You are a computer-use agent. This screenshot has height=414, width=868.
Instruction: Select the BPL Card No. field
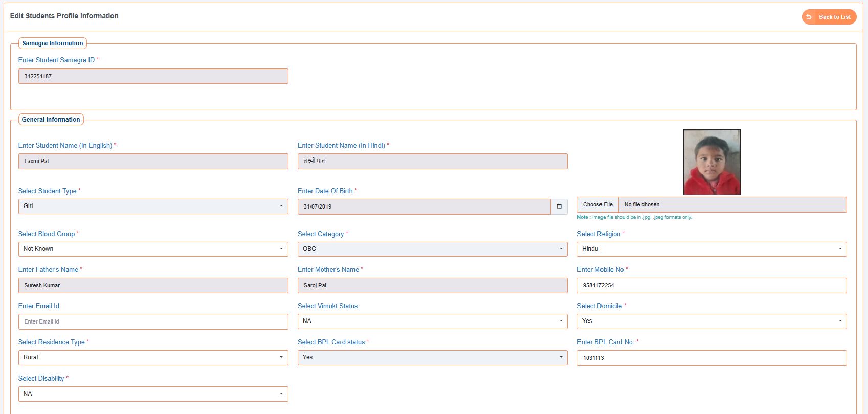(x=711, y=358)
